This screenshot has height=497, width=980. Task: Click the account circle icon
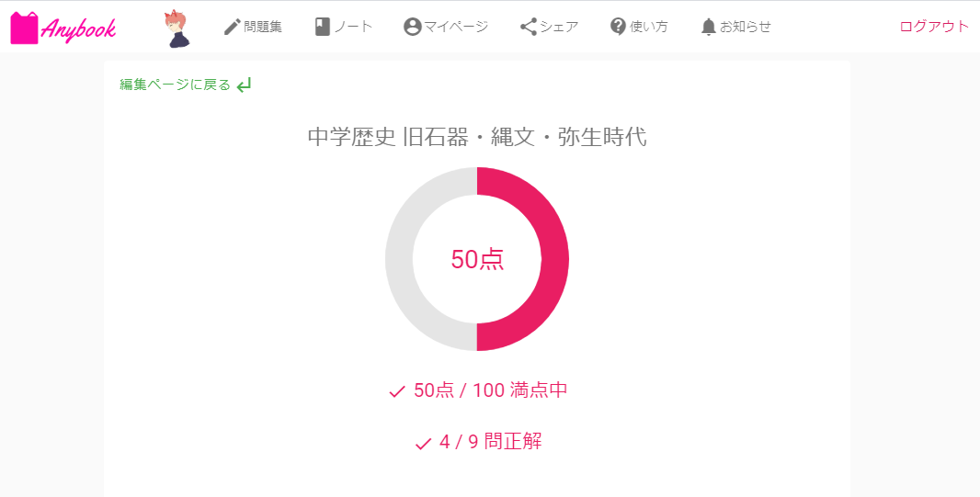(x=412, y=27)
